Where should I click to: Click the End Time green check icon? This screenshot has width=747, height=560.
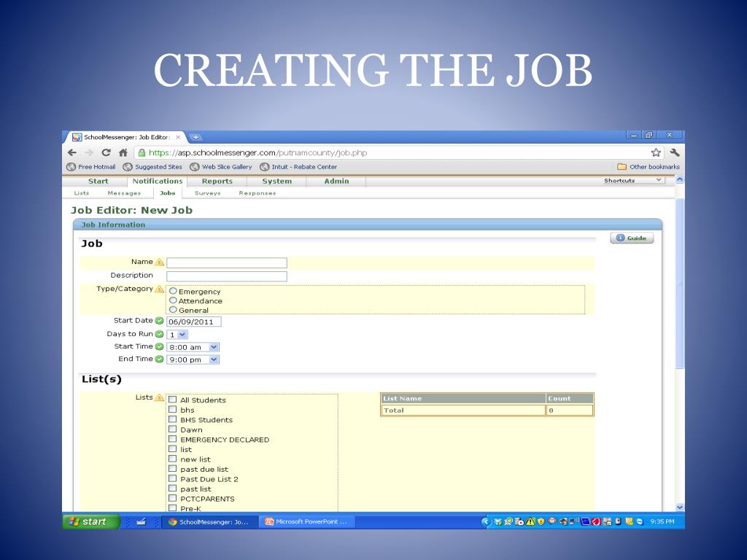click(x=159, y=359)
